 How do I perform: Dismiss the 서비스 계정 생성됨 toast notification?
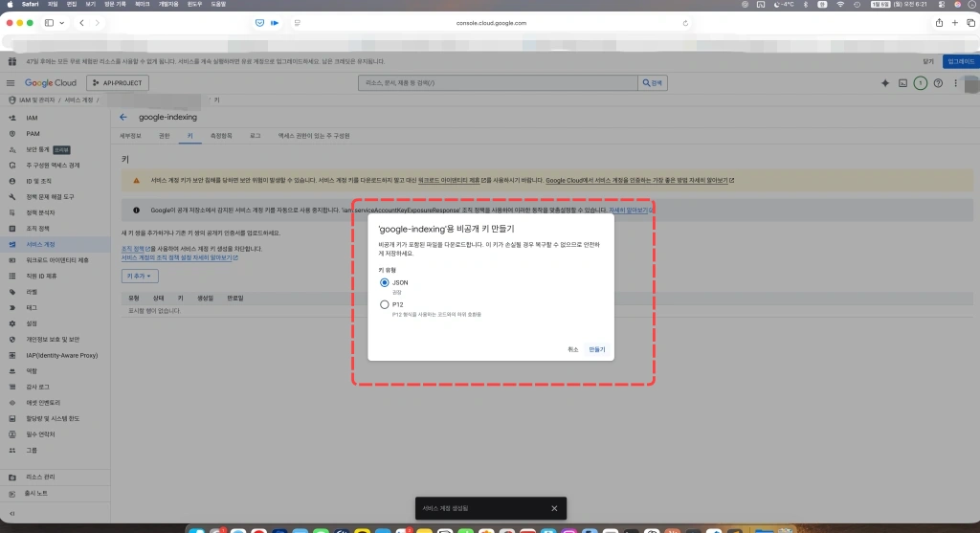(553, 508)
